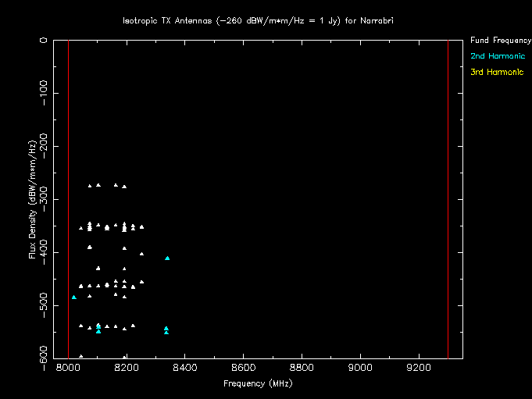
Task: Click the red vertical line near 8000 MHz
Action: coord(69,199)
